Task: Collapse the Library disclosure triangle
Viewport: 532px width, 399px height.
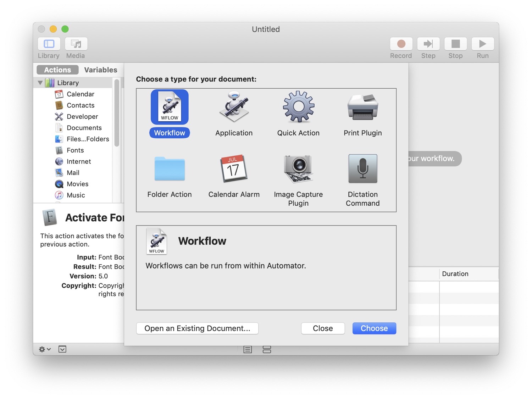Action: pos(40,83)
